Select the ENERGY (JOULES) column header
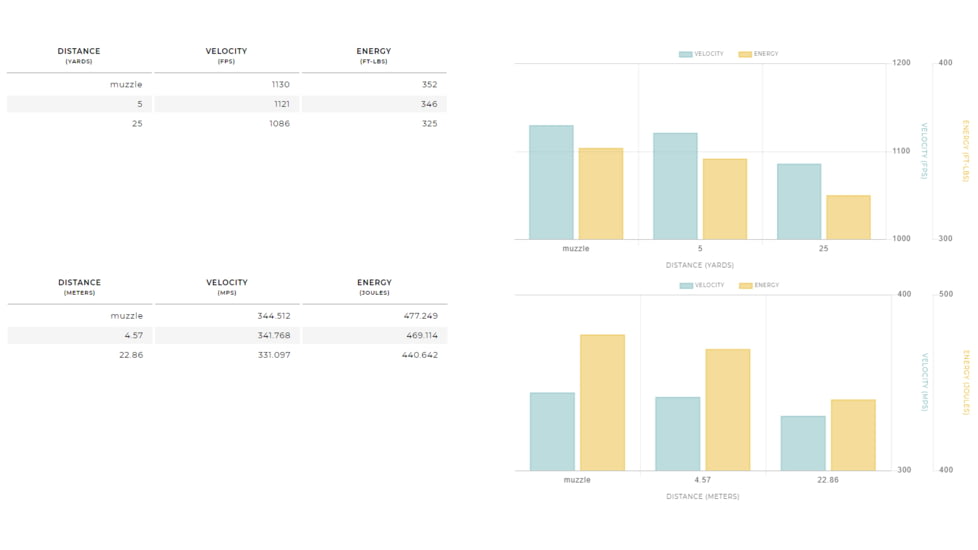 click(x=374, y=287)
